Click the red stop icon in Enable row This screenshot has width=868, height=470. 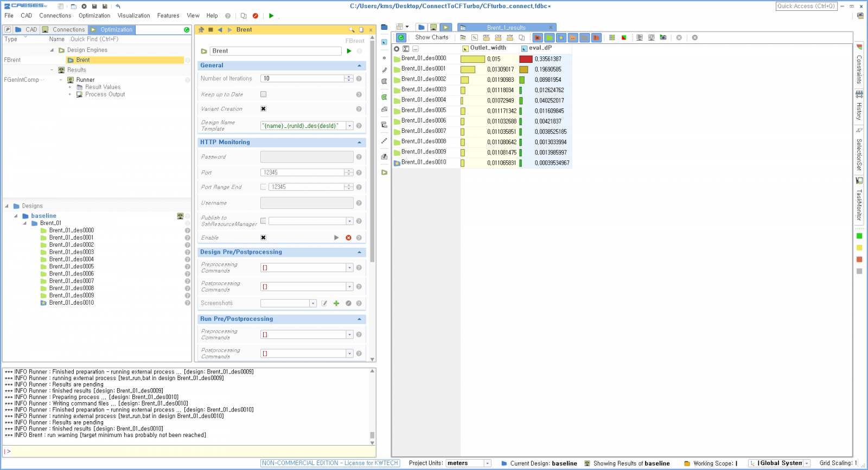point(348,238)
